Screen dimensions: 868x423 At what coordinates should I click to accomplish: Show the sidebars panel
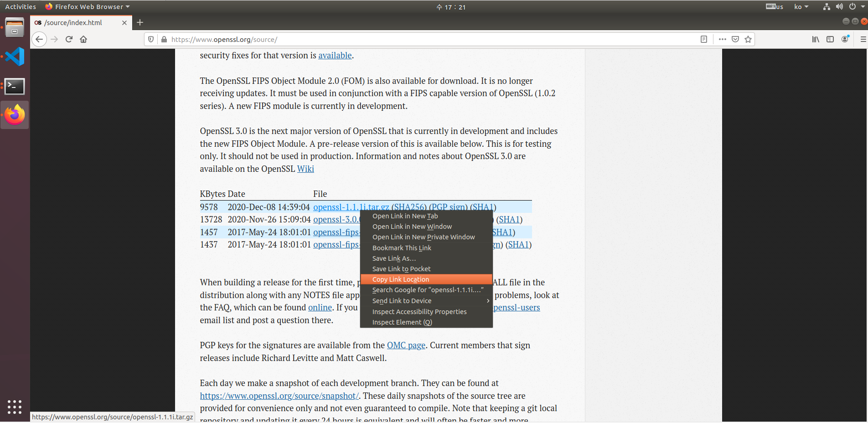coord(830,39)
